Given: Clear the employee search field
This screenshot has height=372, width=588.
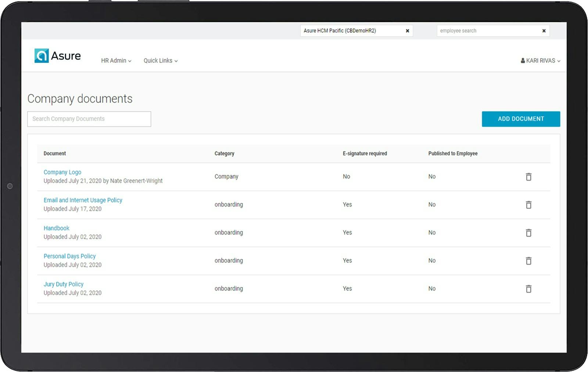Looking at the screenshot, I should pyautogui.click(x=544, y=31).
